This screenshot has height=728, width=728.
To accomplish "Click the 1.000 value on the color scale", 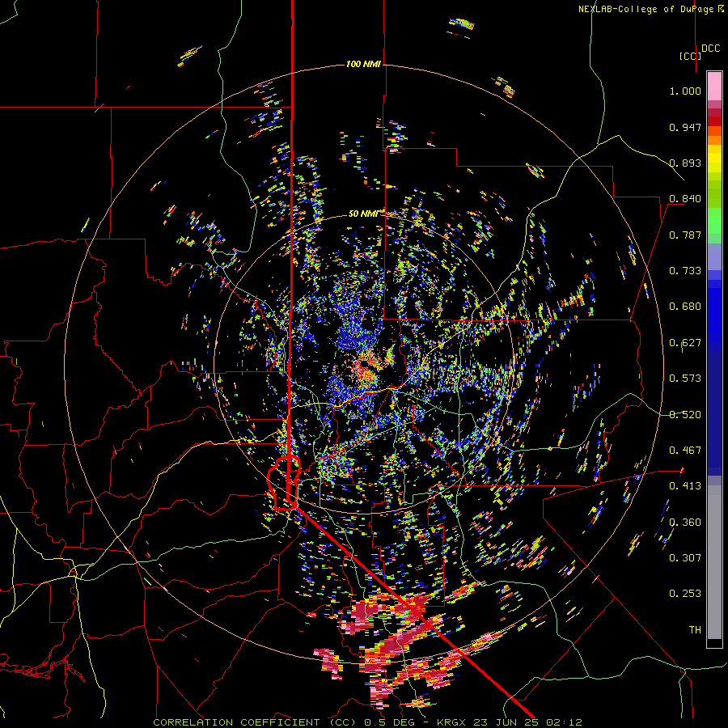I will 685,91.
